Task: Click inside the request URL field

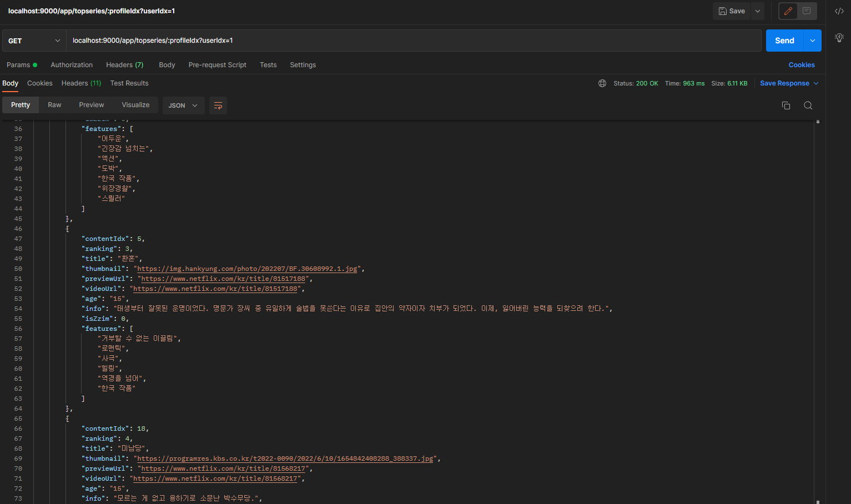Action: pos(414,41)
